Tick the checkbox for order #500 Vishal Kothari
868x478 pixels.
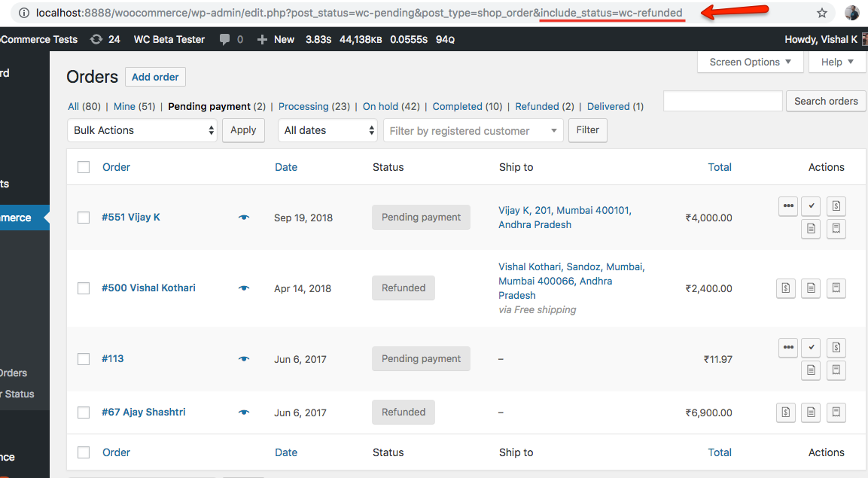[x=84, y=288]
